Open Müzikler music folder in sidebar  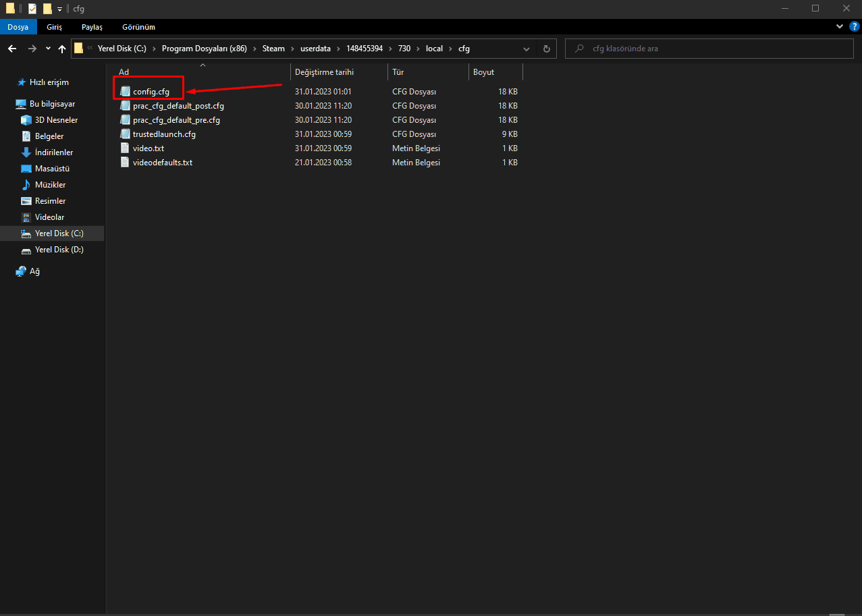50,185
